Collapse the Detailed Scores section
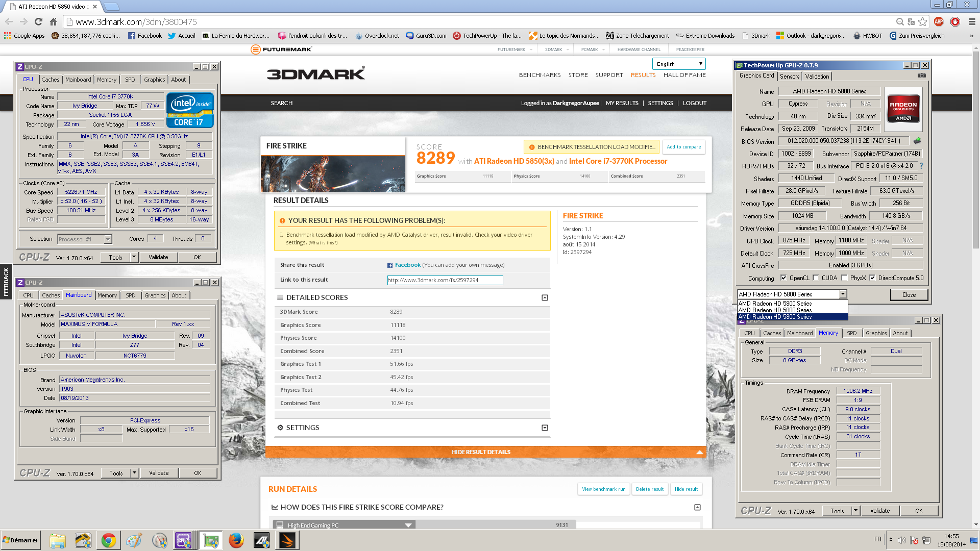Screen dimensions: 980x551 (545, 297)
